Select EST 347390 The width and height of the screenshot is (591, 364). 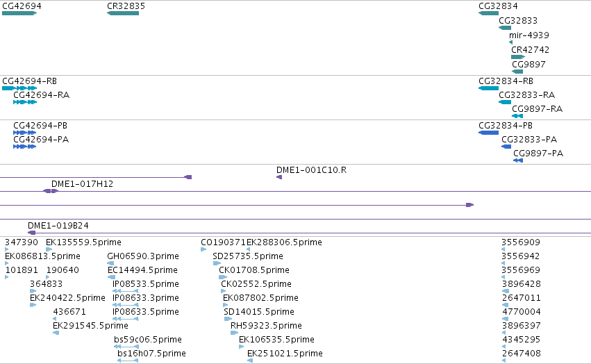point(6,249)
